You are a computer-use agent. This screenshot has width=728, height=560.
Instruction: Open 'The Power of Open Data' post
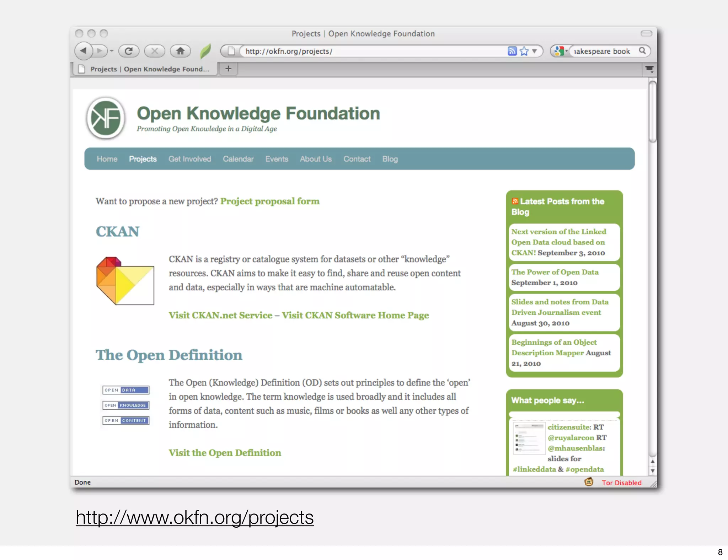(555, 272)
